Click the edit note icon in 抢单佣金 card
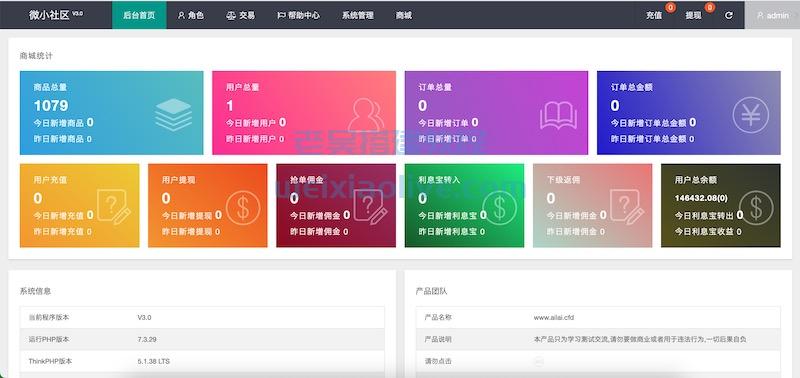The width and height of the screenshot is (800, 378). (371, 207)
